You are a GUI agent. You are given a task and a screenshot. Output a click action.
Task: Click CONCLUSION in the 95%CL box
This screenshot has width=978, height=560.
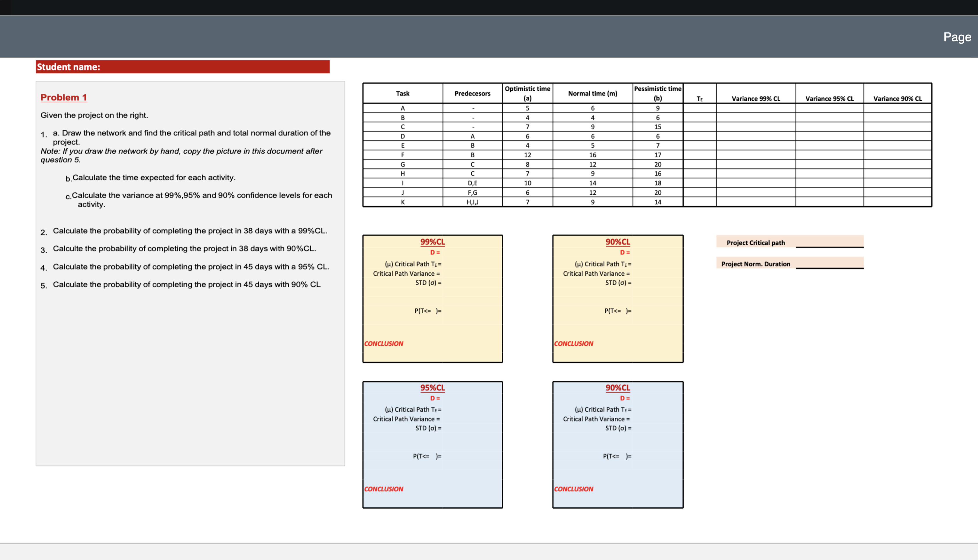coord(383,489)
